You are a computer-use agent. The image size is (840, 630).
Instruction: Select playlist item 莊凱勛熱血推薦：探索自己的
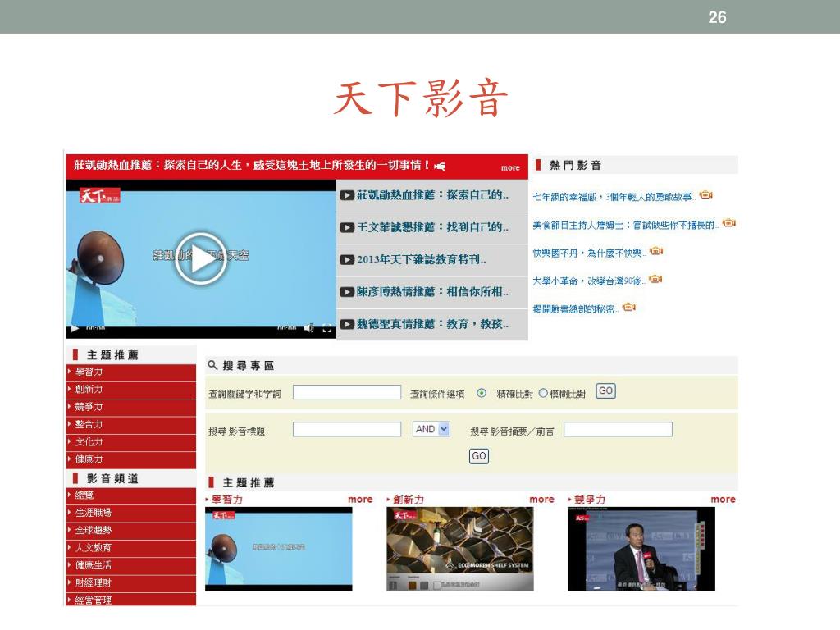click(431, 195)
